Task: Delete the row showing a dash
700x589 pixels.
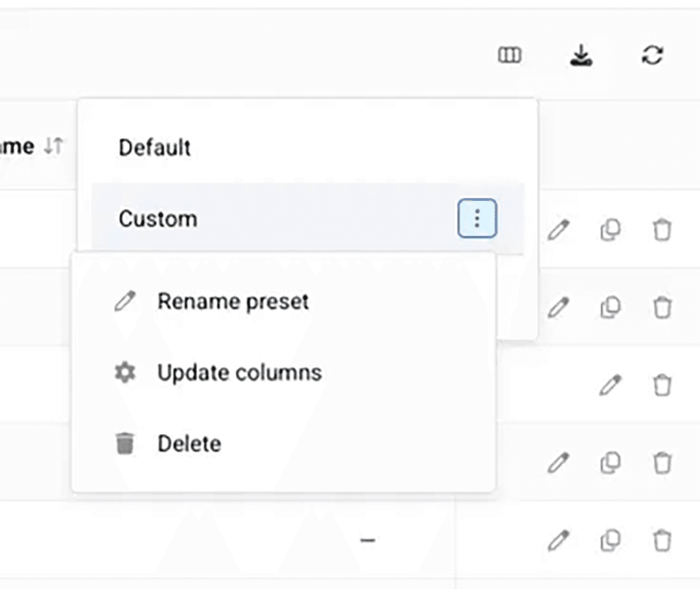Action: point(662,540)
